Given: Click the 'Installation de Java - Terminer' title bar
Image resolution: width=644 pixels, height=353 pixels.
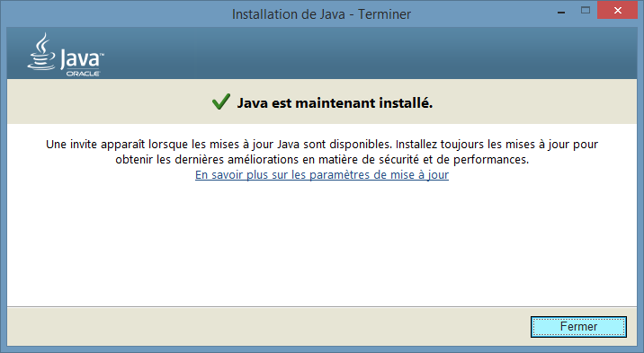Looking at the screenshot, I should (x=322, y=14).
